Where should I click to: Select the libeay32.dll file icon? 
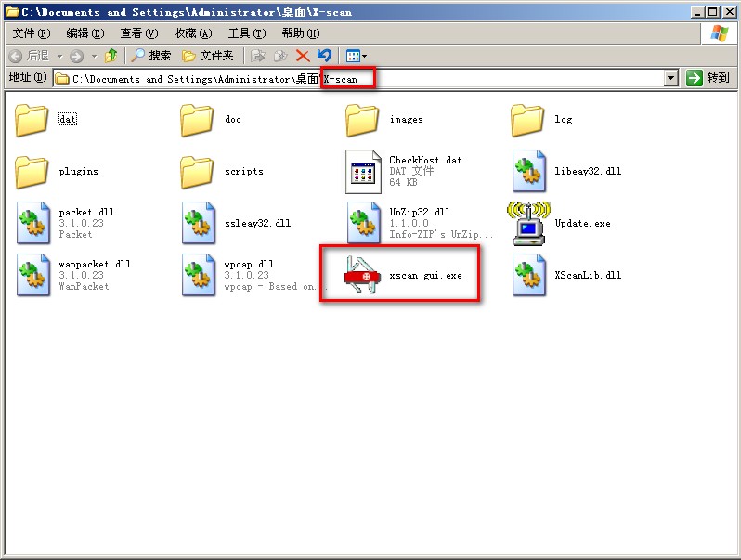[x=528, y=171]
